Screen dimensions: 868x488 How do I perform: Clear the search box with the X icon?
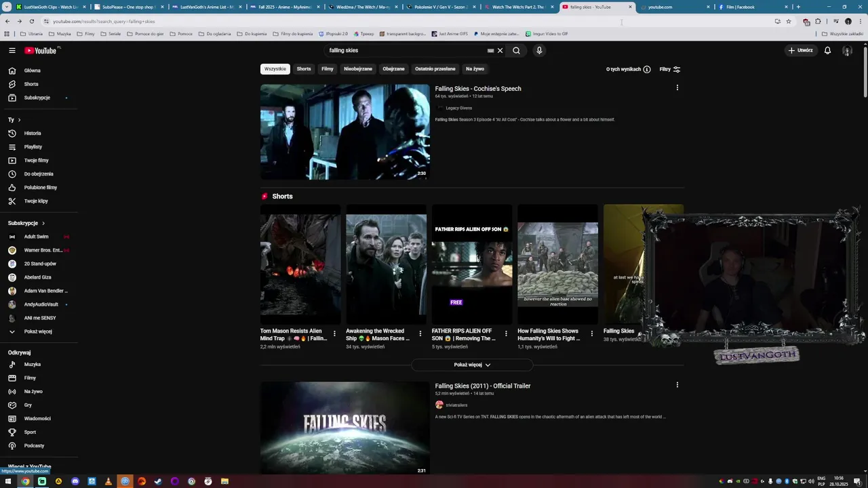(x=500, y=50)
